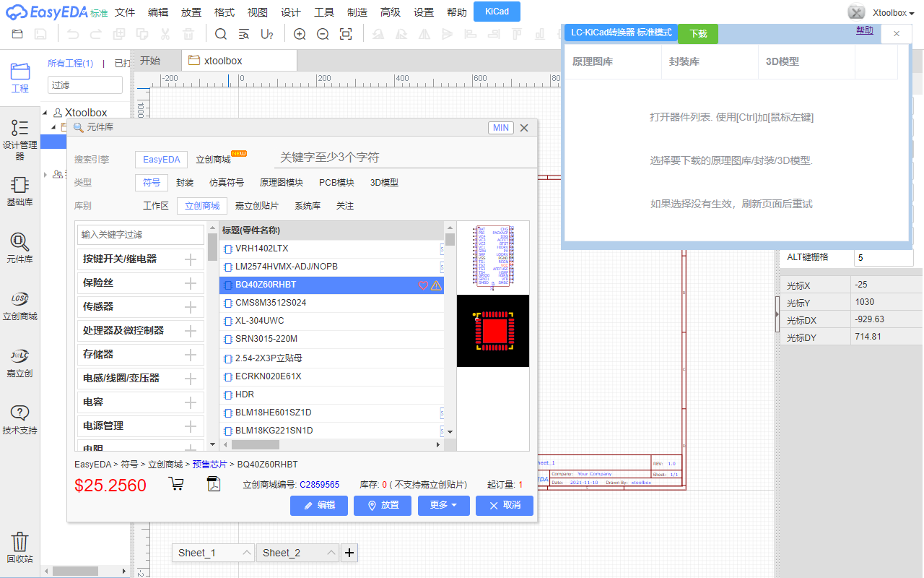Viewport: 924px width, 578px height.
Task: Click the scissors cut toolbar icon
Action: tap(165, 34)
